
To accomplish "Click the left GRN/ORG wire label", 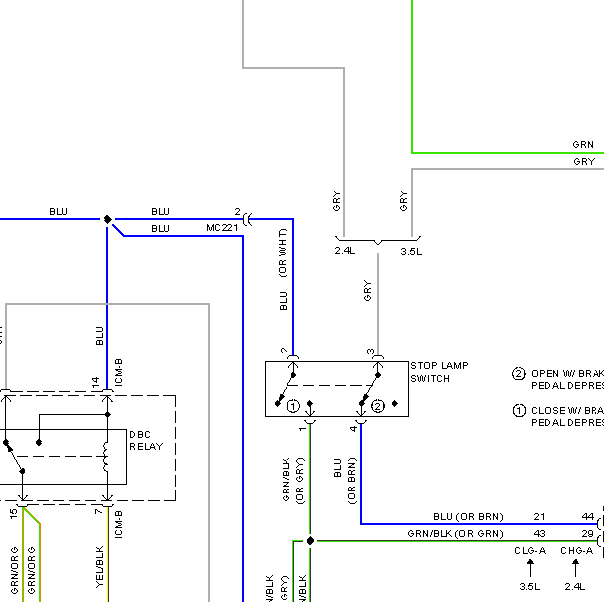I will coord(14,570).
